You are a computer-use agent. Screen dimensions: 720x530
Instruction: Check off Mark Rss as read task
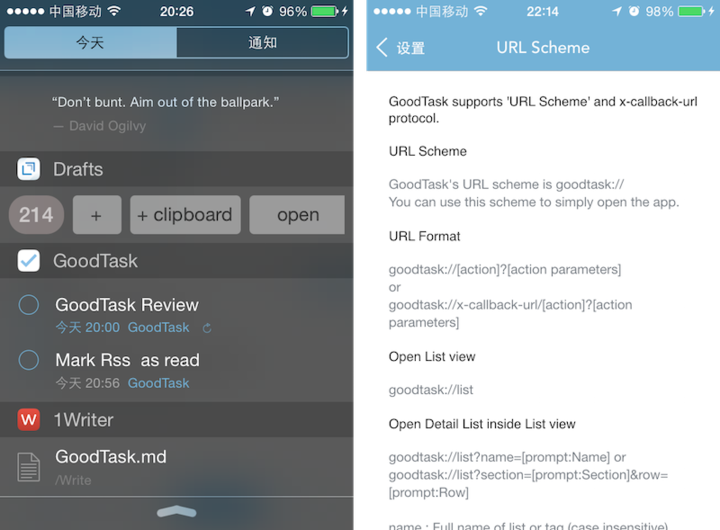pos(29,361)
